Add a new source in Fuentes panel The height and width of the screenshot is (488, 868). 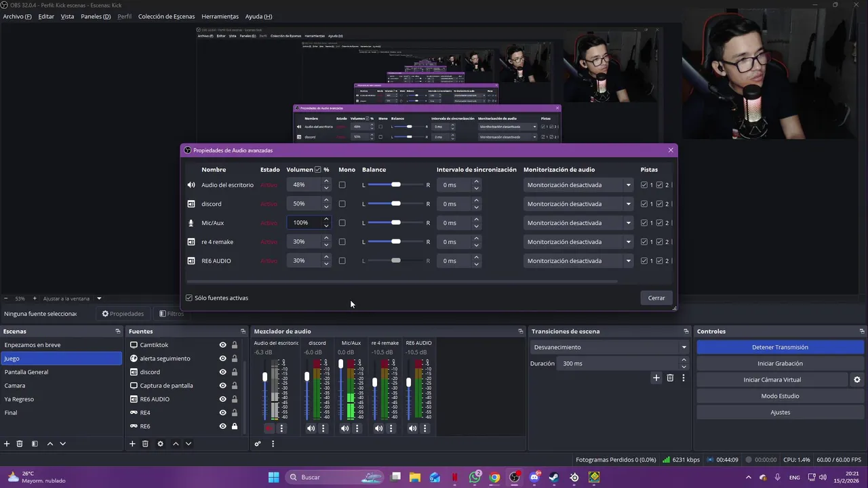coord(132,444)
